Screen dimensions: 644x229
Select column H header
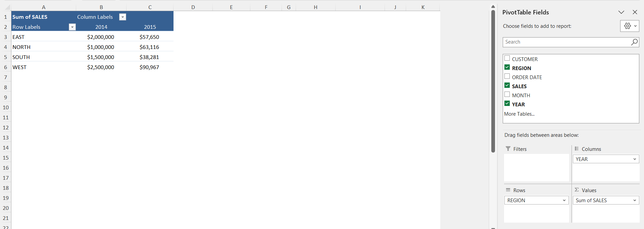pyautogui.click(x=315, y=7)
